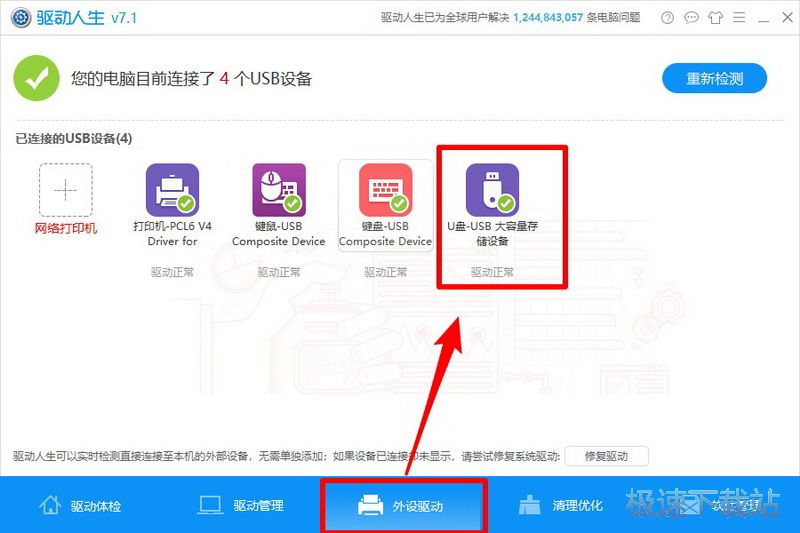This screenshot has width=800, height=533.
Task: Select the U盘 USB storage device icon
Action: click(492, 190)
